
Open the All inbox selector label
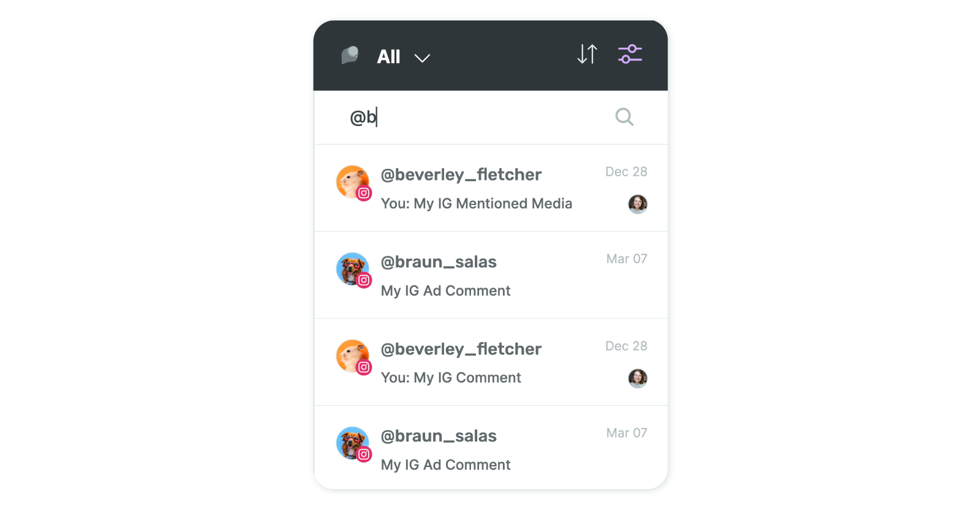388,57
